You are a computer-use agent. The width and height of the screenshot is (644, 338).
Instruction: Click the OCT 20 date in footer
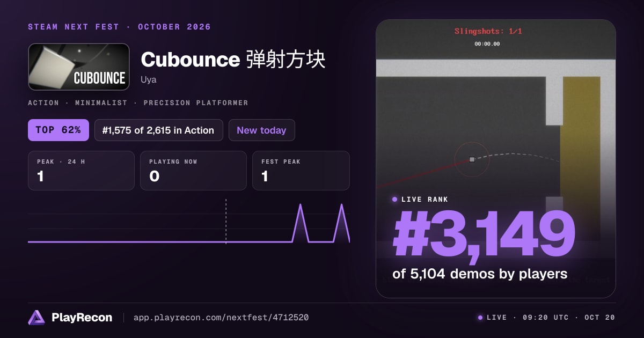600,318
